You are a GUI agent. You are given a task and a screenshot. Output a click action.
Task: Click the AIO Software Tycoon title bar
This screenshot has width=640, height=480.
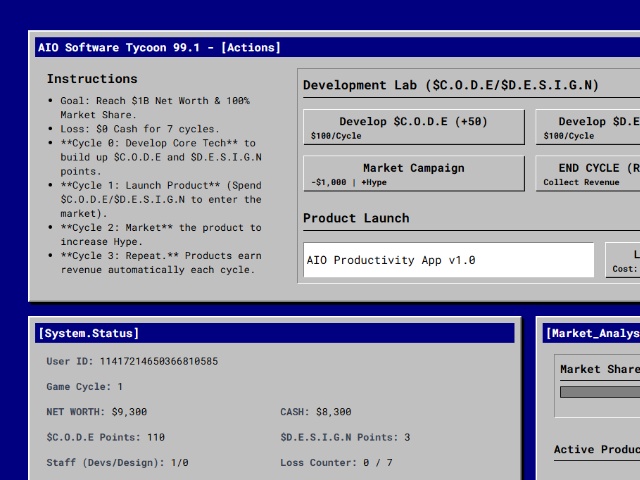[337, 47]
